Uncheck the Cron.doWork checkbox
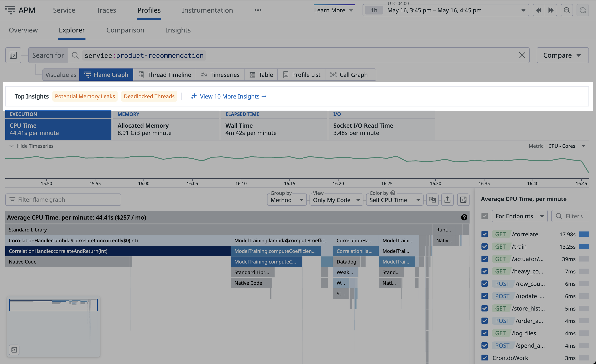Viewport: 596px width, 364px height. [484, 358]
